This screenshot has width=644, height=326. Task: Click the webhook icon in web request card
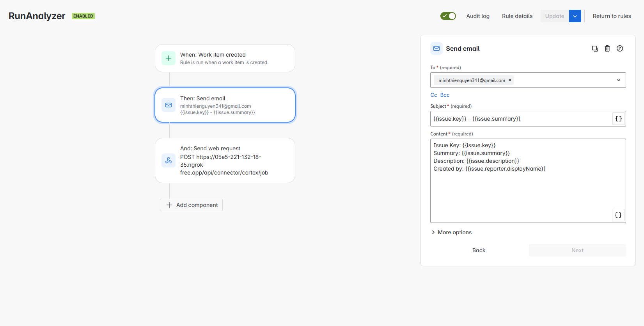click(169, 160)
